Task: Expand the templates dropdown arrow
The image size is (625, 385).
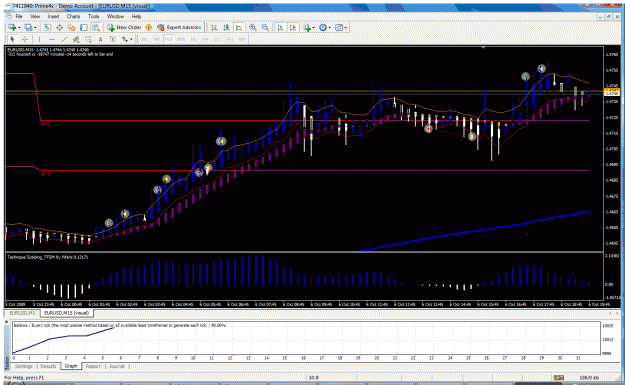Action: click(x=346, y=28)
